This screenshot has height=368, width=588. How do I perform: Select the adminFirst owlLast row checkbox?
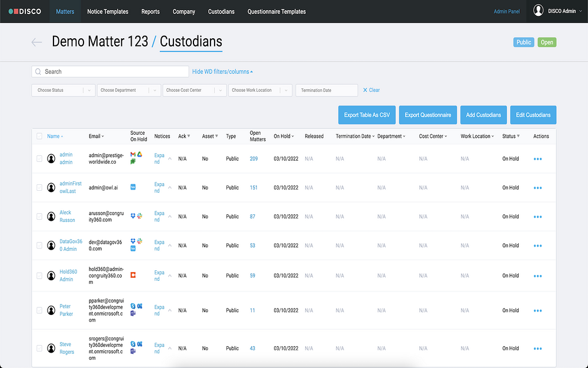click(x=39, y=187)
